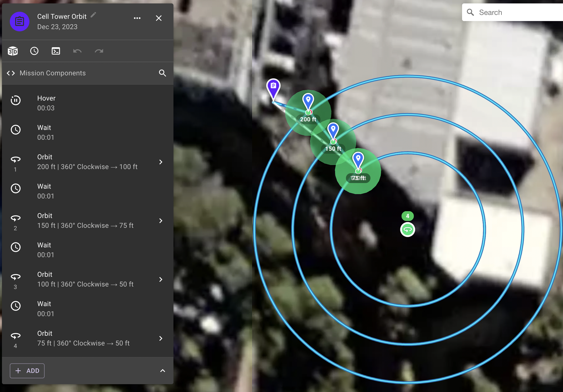
Task: Click the Orbit 2 loop icon
Action: point(16,219)
